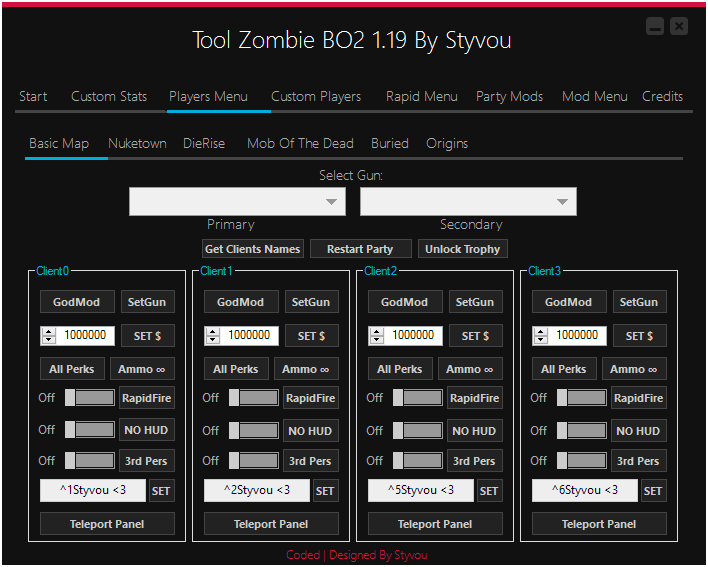
Task: Click the Unlock Trophy button
Action: tap(462, 249)
